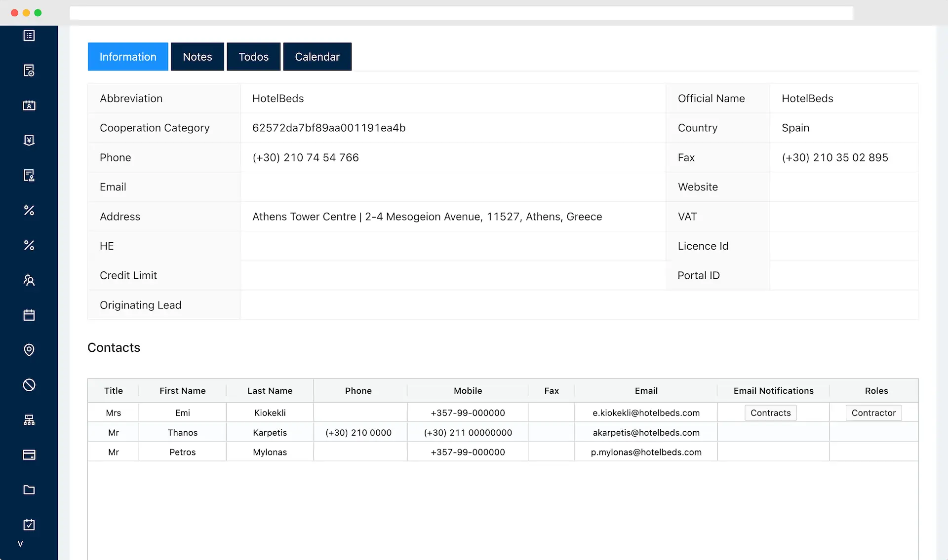The image size is (948, 560).
Task: Select first name Emi
Action: (x=183, y=413)
